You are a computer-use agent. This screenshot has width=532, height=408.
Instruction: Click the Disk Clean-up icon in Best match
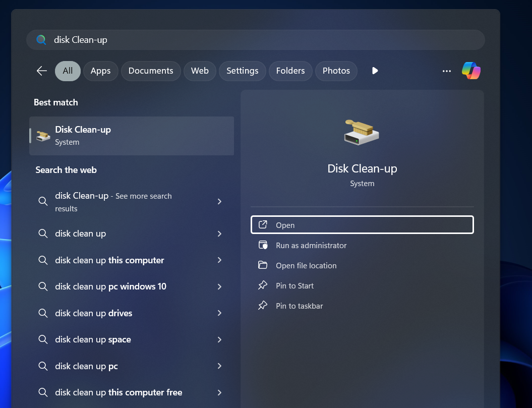(x=43, y=136)
